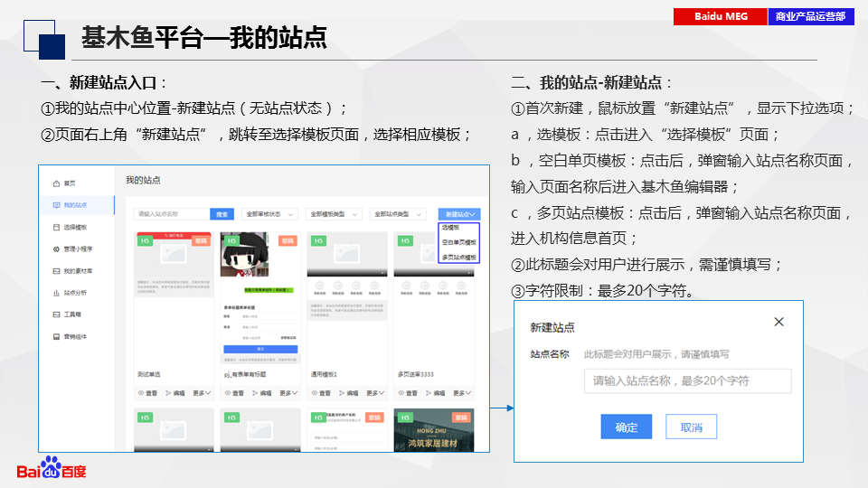Click H5 badge on 通用模板1 card
This screenshot has height=488, width=868.
tap(318, 240)
